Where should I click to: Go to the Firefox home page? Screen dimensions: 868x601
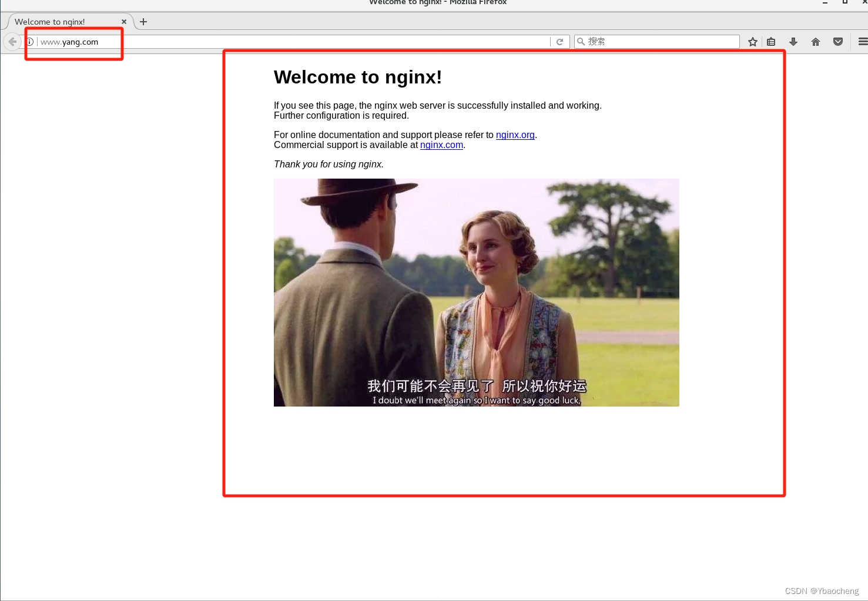(x=816, y=42)
